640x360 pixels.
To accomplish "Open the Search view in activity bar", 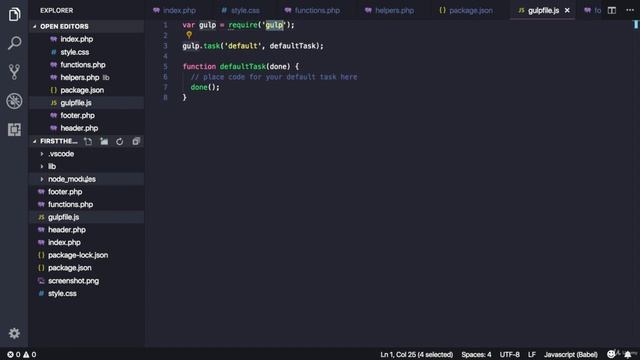I will [14, 43].
